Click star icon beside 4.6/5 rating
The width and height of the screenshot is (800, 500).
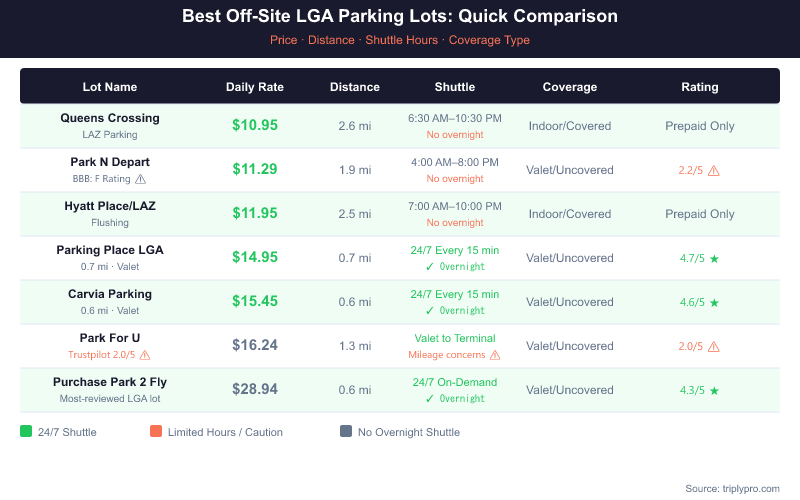[714, 302]
